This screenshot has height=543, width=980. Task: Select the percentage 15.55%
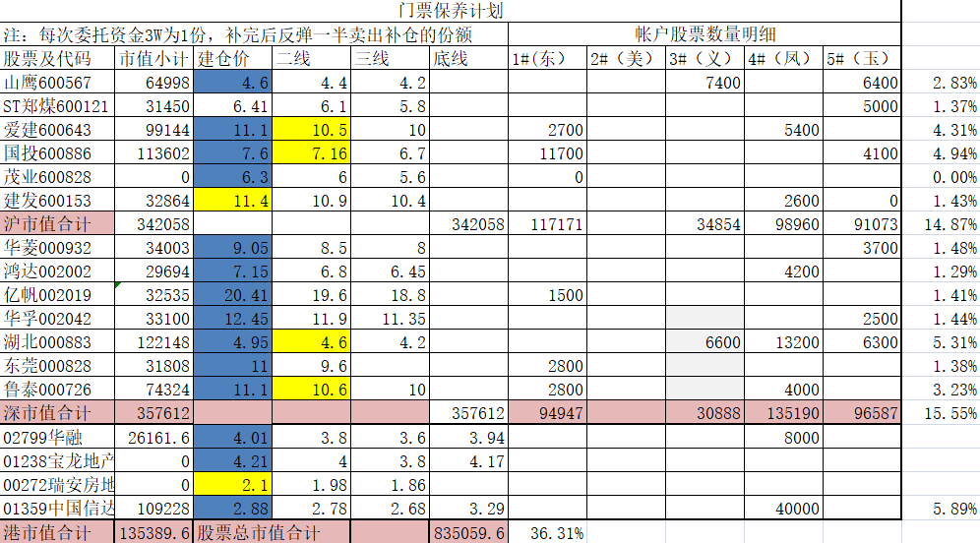(941, 413)
